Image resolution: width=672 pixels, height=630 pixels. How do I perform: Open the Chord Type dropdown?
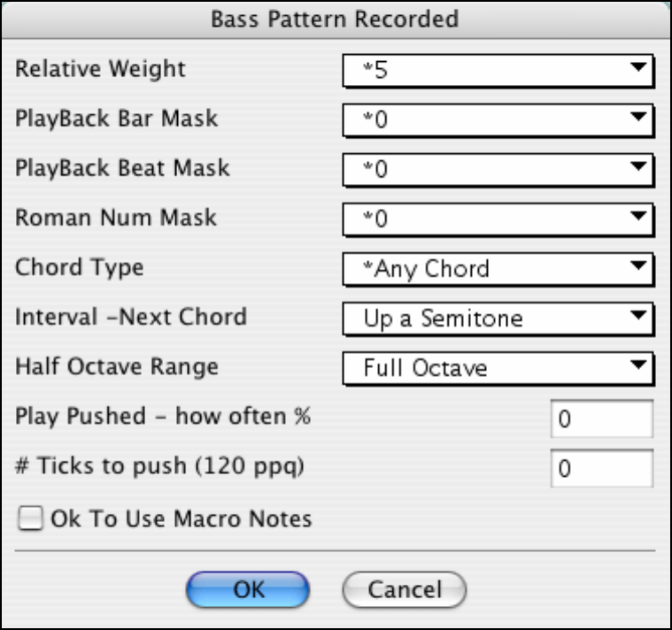pyautogui.click(x=496, y=268)
